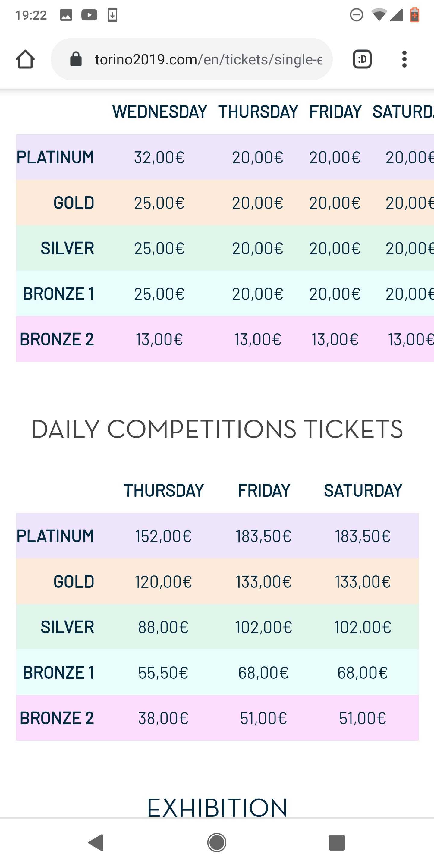434x868 pixels.
Task: Select Platinum Wednesday 32,00€ price
Action: 159,157
